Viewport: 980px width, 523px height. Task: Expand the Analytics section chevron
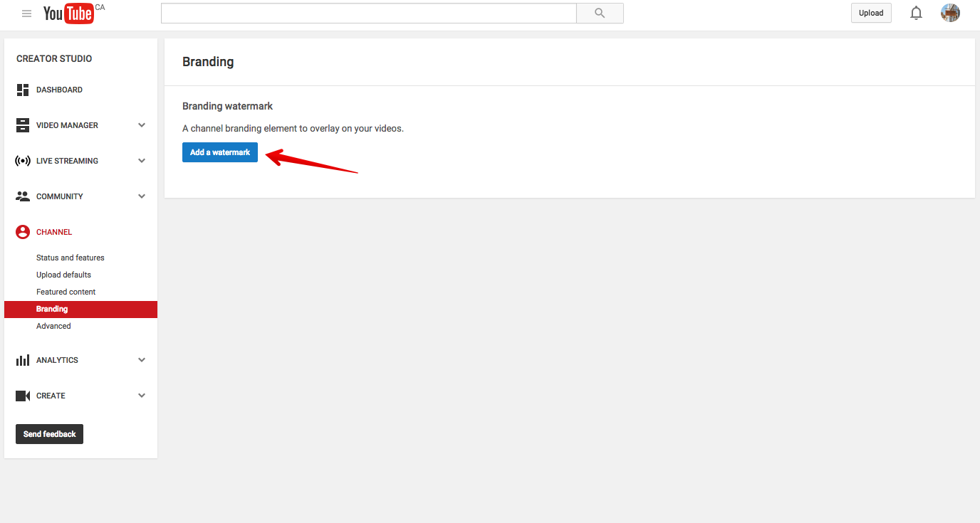point(142,360)
